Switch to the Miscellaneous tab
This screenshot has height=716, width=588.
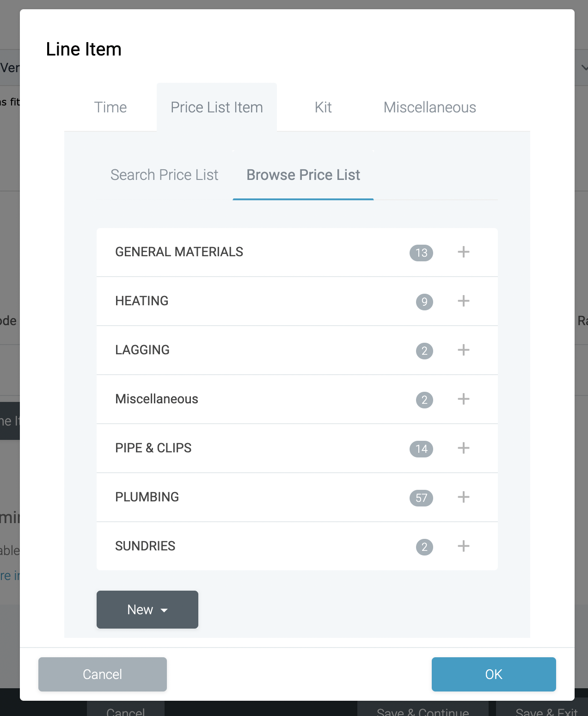pos(429,107)
